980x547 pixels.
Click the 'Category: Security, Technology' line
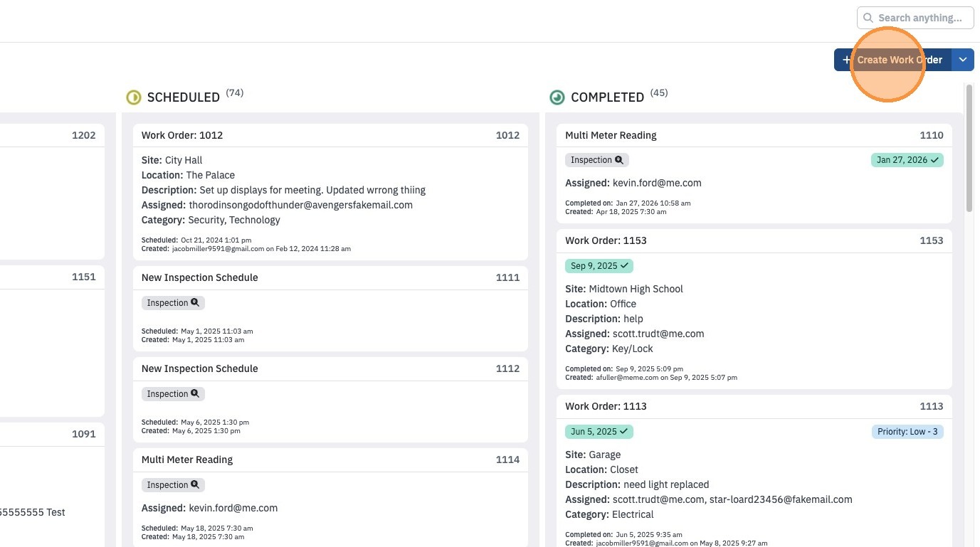pyautogui.click(x=211, y=220)
